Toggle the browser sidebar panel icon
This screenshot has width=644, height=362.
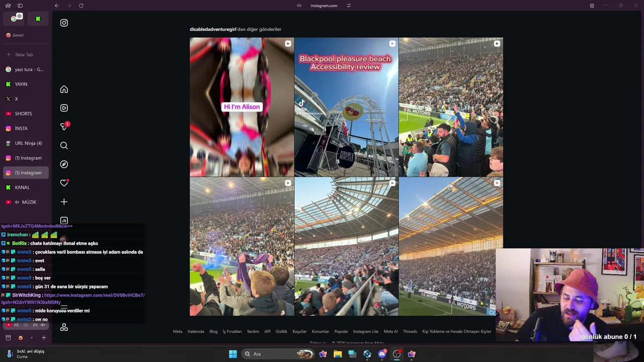[20, 6]
